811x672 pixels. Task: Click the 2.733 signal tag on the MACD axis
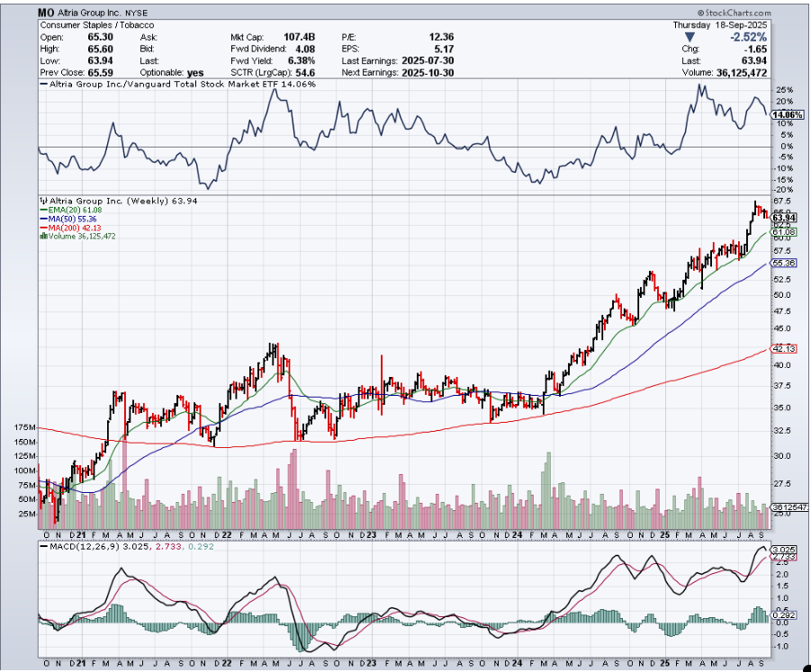[x=784, y=557]
